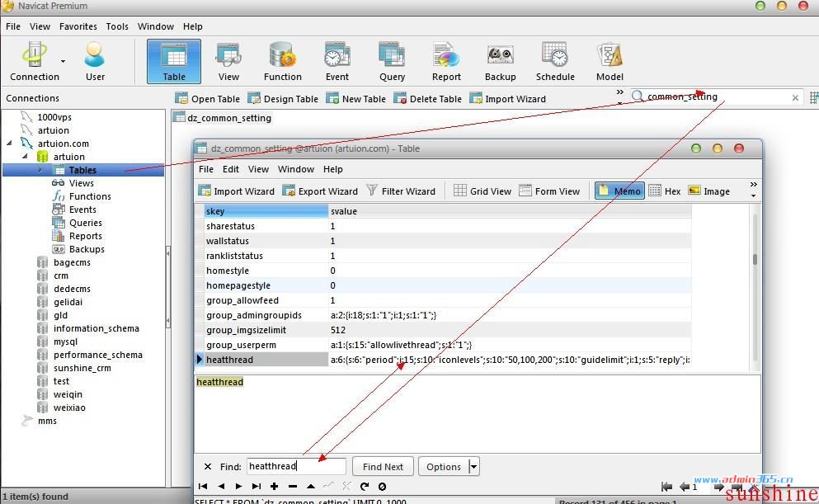Click the svalue column header
The width and height of the screenshot is (819, 504).
(510, 211)
